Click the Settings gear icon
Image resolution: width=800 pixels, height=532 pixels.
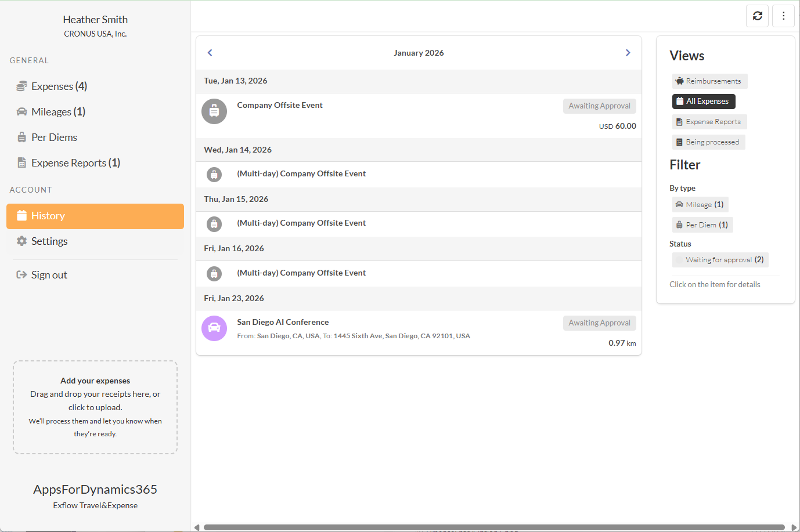(x=22, y=241)
